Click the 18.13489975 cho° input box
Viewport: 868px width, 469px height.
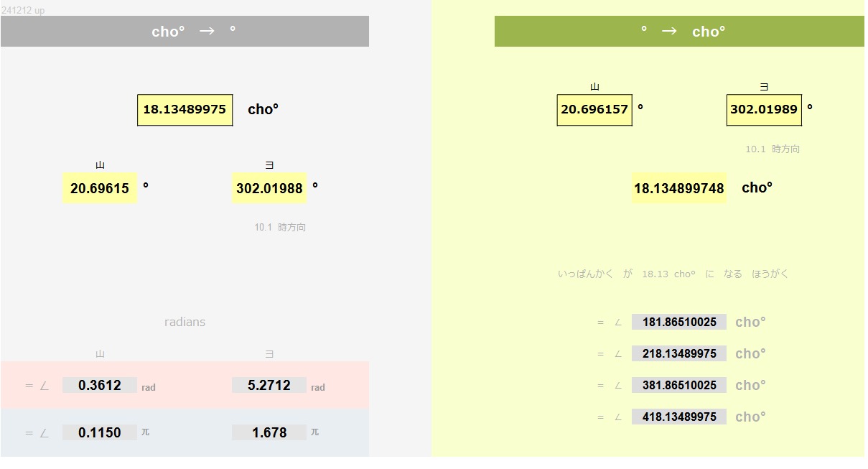(x=185, y=110)
